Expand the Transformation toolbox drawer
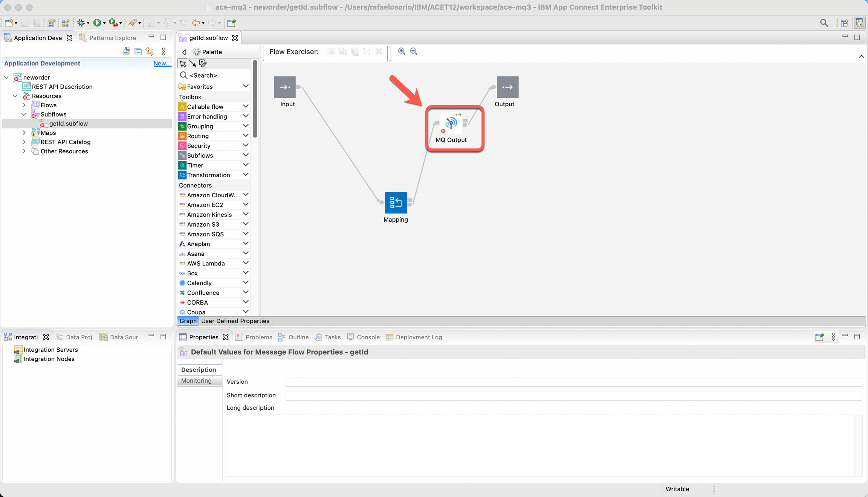Screen dimensions: 868x497 tap(246, 175)
